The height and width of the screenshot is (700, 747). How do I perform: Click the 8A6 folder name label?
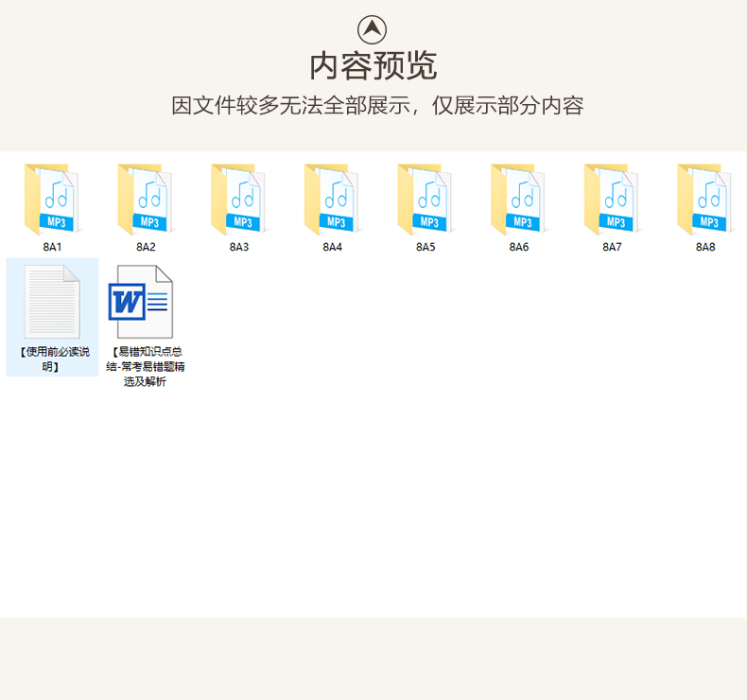[519, 247]
